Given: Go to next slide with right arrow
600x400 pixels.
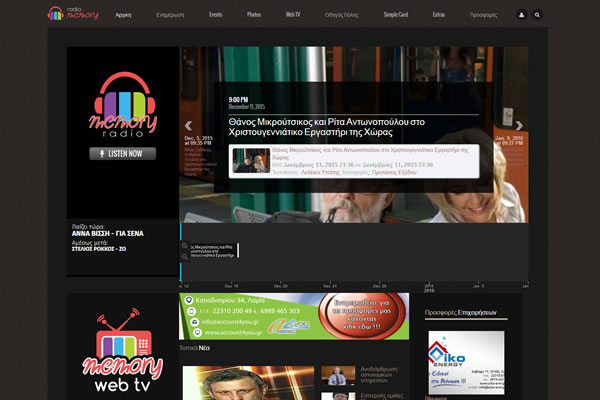Looking at the screenshot, I should point(519,126).
